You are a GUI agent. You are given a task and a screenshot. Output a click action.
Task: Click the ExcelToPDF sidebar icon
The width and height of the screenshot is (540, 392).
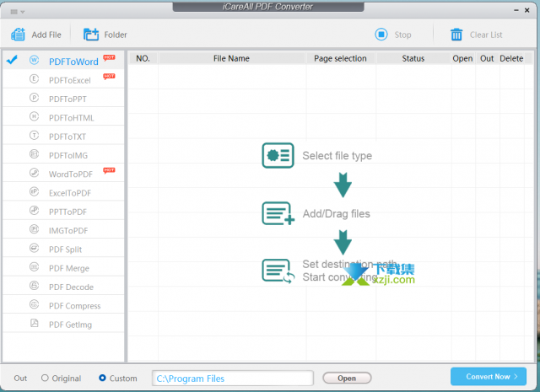click(34, 191)
